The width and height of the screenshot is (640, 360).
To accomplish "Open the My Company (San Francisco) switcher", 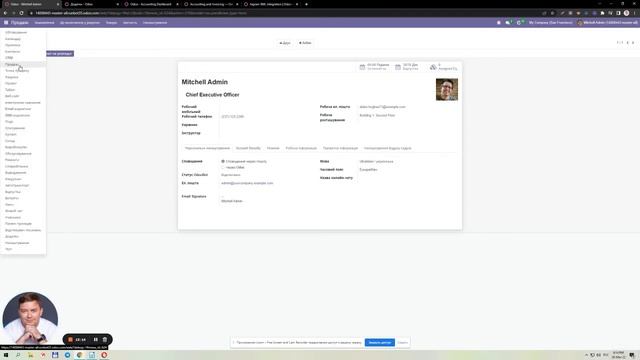I will 551,22.
